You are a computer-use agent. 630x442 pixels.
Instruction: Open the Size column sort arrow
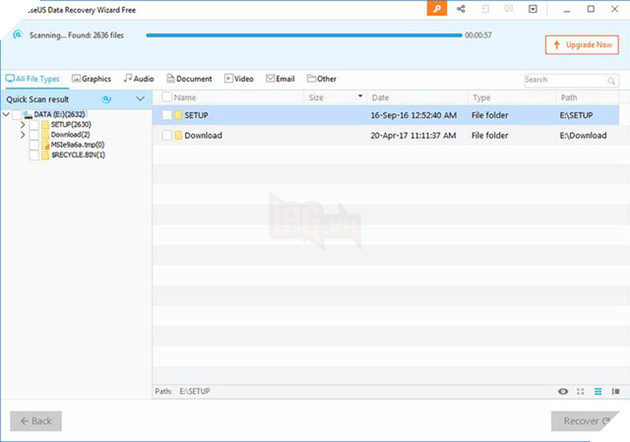point(360,96)
